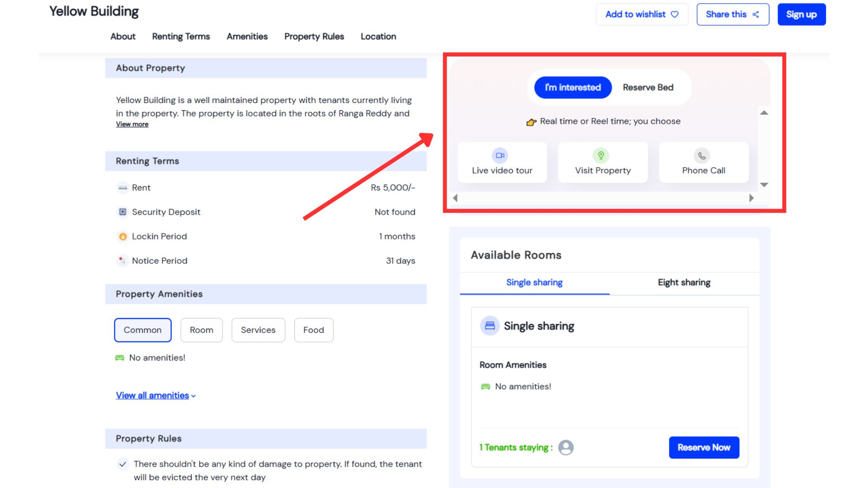Click the share icon in Share this
The image size is (868, 488).
[x=755, y=14]
